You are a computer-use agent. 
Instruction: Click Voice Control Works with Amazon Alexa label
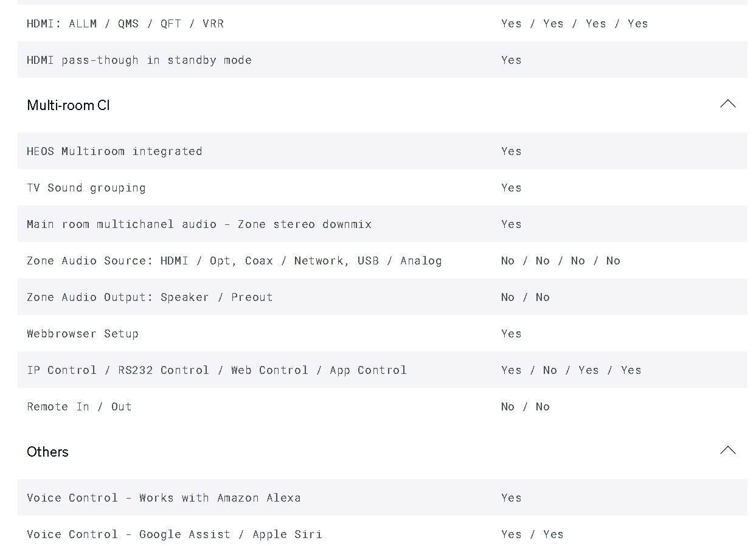[x=164, y=497]
